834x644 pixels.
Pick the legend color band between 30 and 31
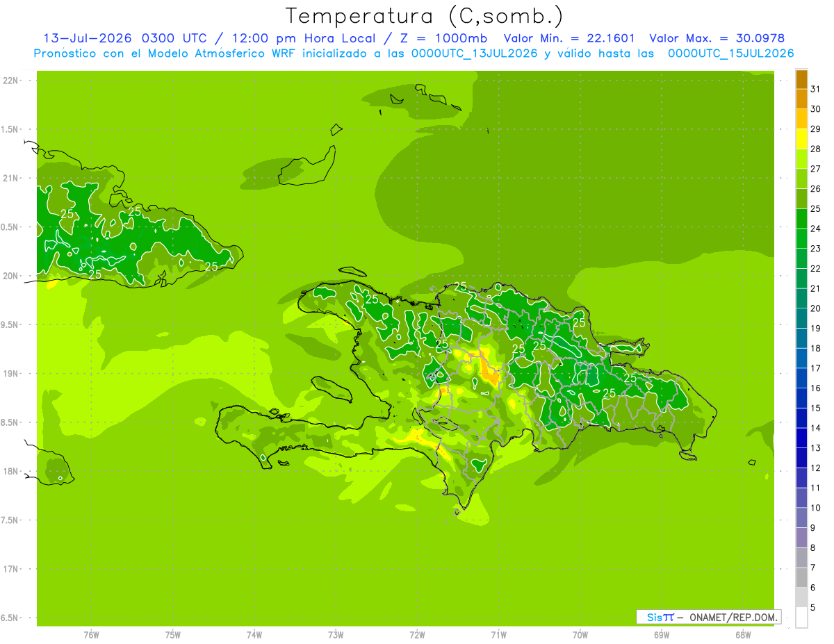pos(801,99)
